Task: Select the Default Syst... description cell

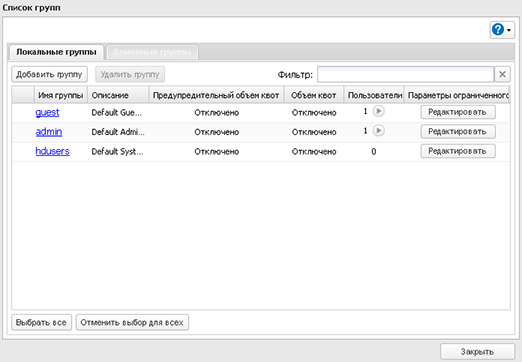Action: point(117,152)
